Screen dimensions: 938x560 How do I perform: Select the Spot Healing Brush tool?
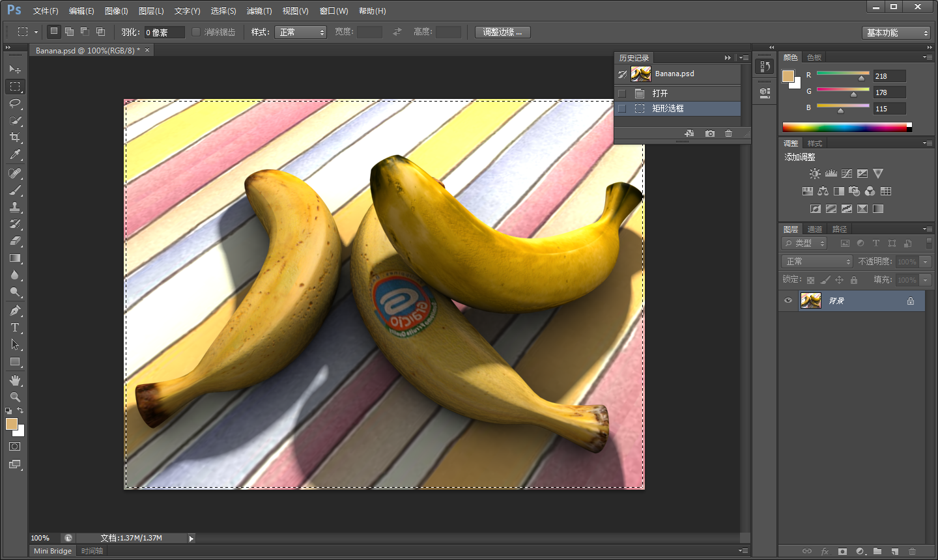(x=15, y=173)
